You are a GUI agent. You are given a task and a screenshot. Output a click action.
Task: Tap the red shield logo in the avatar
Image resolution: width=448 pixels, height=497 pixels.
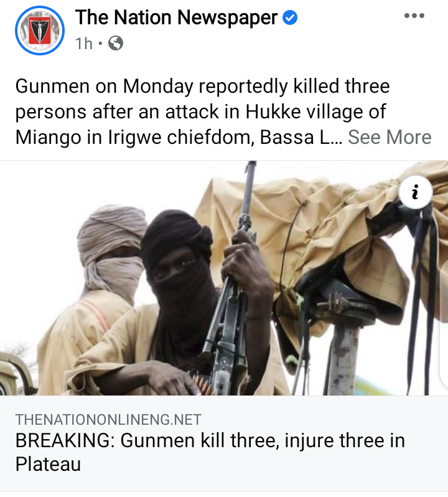(x=40, y=31)
